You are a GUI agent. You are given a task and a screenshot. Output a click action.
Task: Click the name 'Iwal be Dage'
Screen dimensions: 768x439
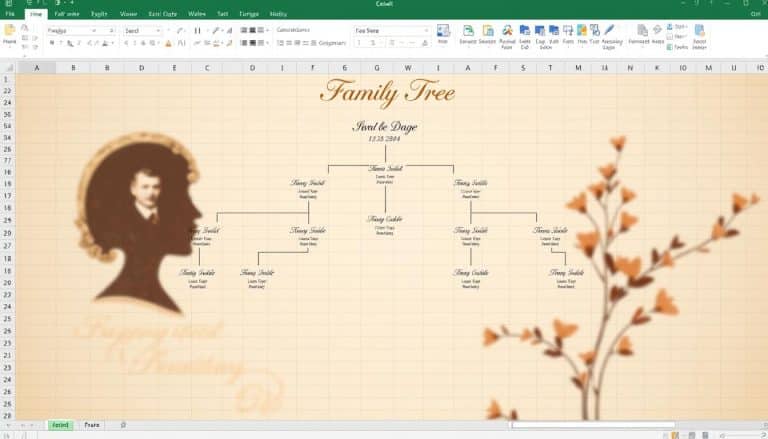point(384,126)
